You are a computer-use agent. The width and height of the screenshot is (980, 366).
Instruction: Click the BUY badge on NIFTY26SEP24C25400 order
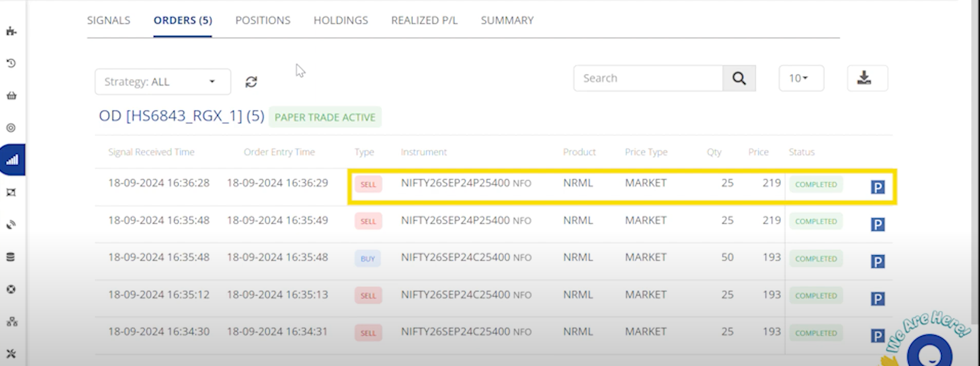[367, 259]
